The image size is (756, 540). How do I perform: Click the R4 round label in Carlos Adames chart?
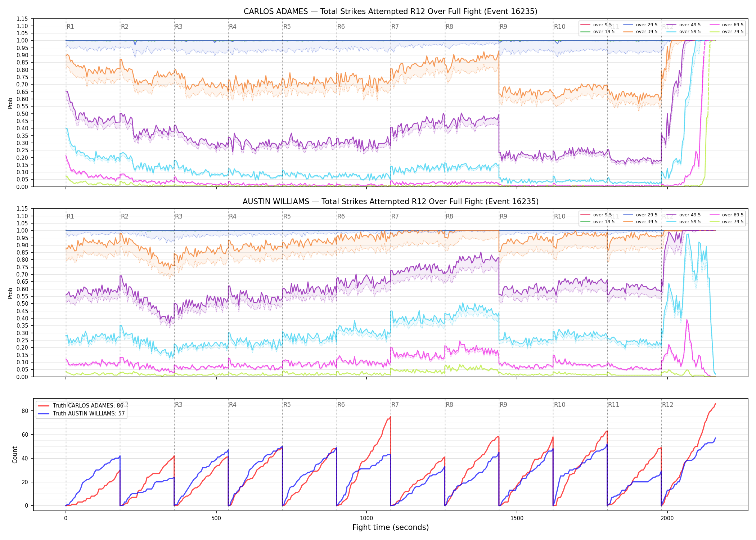(x=233, y=27)
